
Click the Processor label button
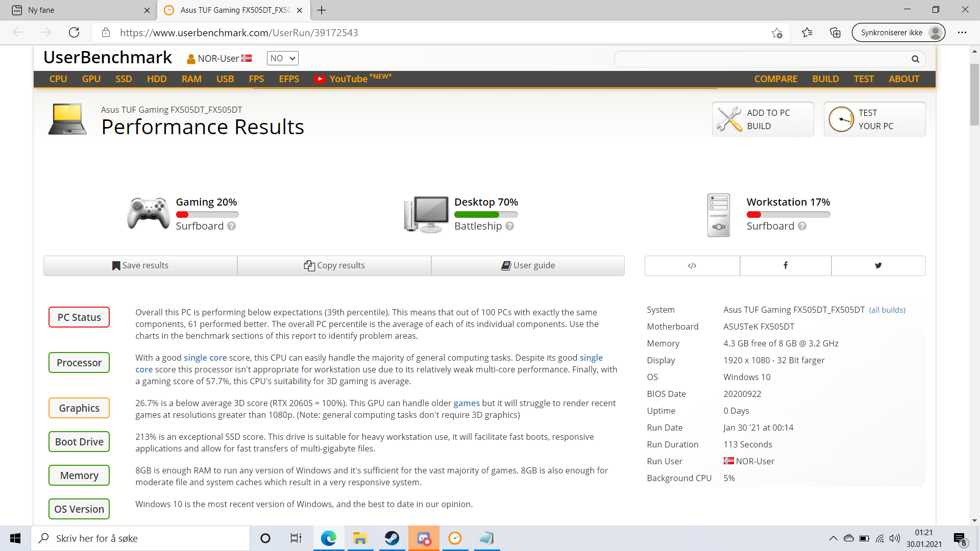79,363
